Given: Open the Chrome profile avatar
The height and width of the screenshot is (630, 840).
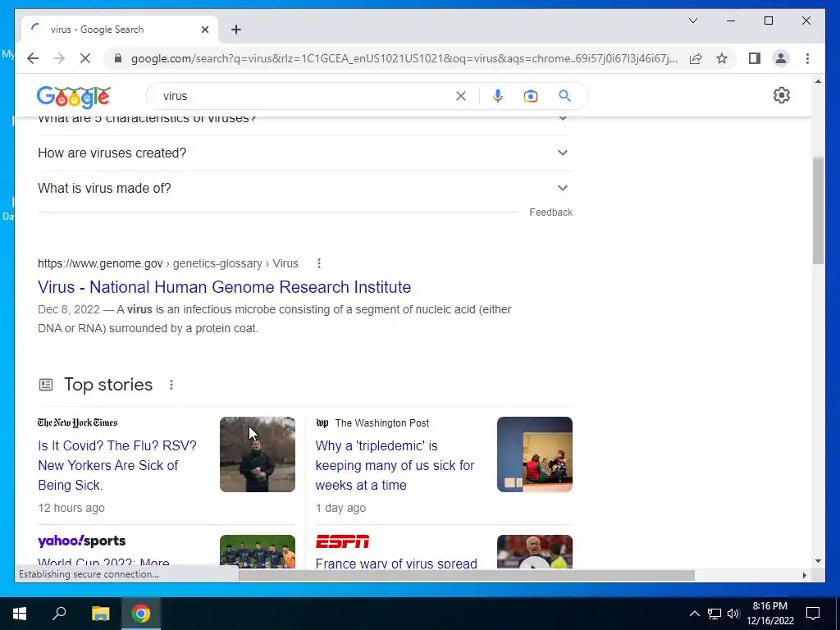Looking at the screenshot, I should [x=781, y=58].
